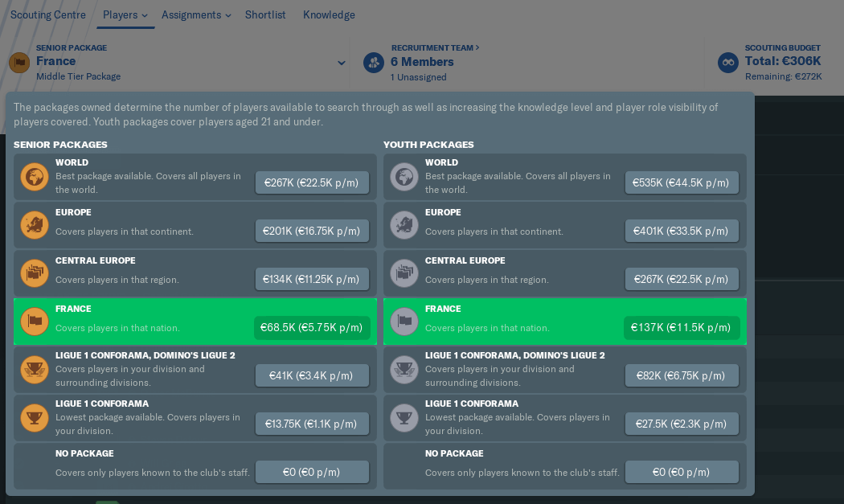Click the Senior France flag icon
Viewport: 844px width, 504px height.
35,322
